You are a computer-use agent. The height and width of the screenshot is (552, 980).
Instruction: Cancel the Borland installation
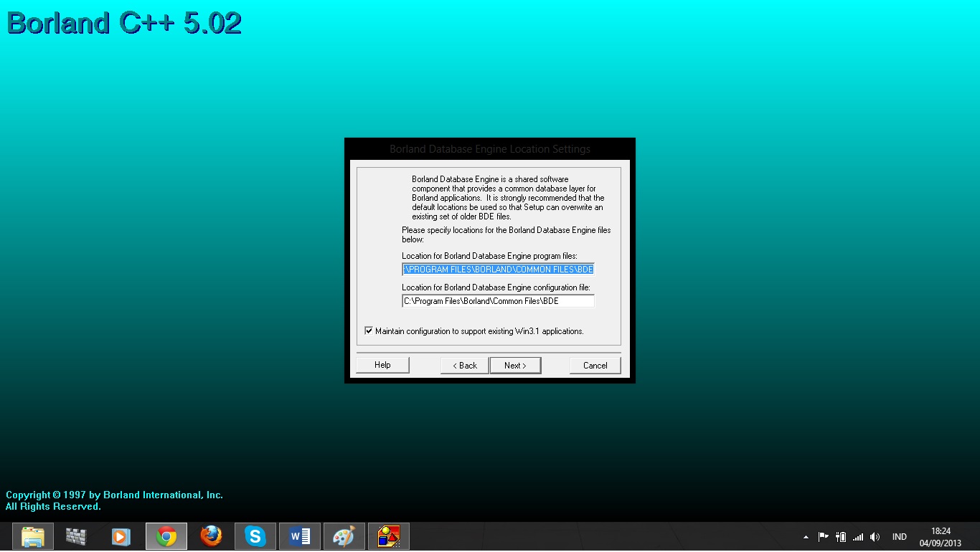click(595, 365)
